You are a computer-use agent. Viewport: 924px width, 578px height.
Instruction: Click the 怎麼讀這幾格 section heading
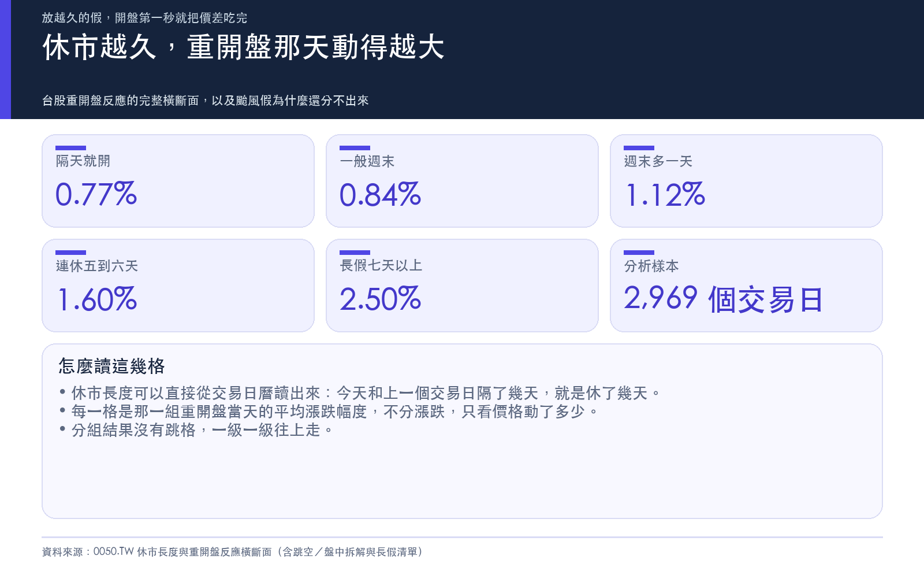tap(112, 366)
